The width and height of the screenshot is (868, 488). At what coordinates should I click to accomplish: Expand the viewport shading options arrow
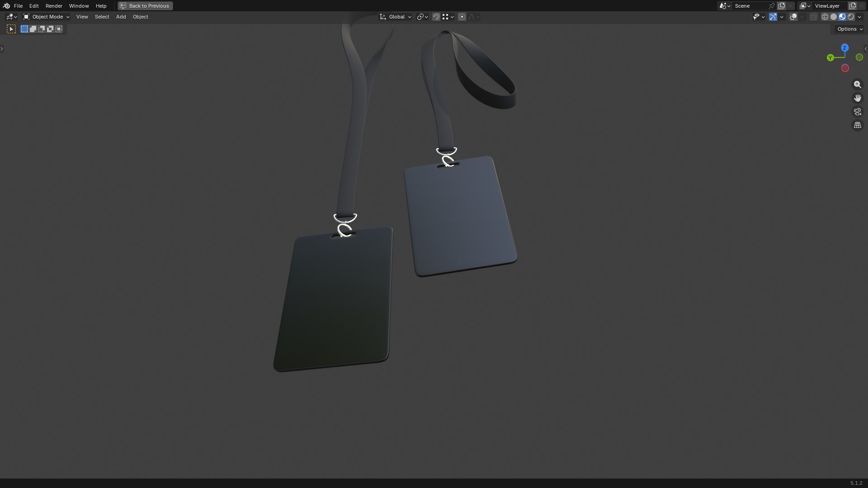coord(860,17)
